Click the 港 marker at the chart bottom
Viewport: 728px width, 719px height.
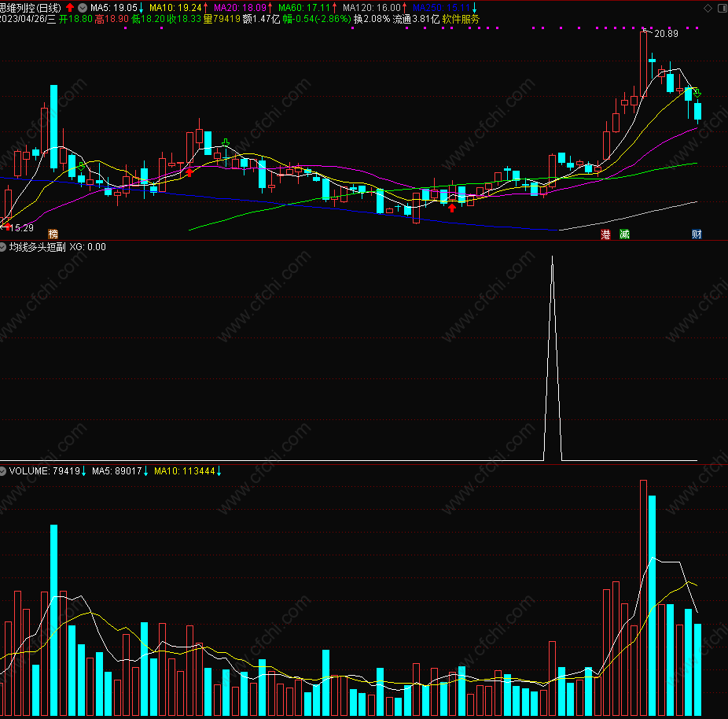pyautogui.click(x=605, y=234)
